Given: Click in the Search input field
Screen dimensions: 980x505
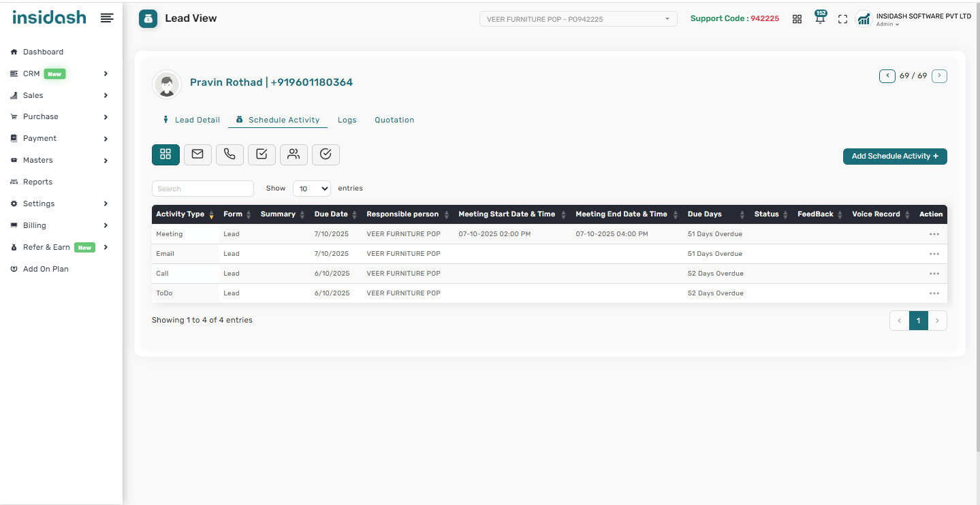Looking at the screenshot, I should coord(202,189).
